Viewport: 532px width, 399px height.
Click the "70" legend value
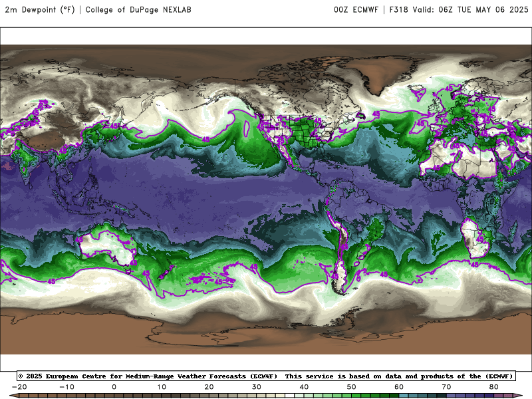[446, 387]
